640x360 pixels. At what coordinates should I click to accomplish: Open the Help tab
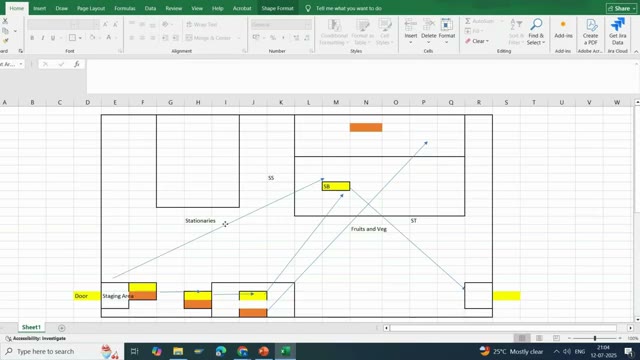[218, 8]
